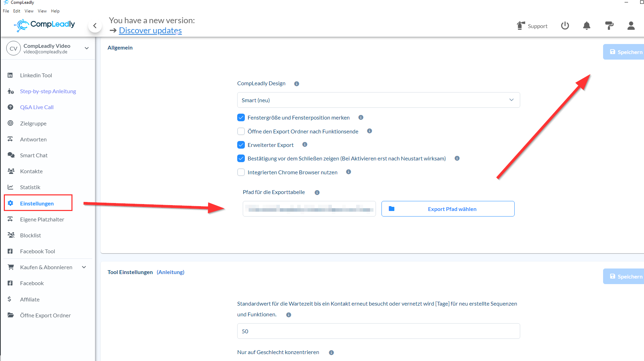Uncheck Fenstergröße und Fensterposition merken

coord(241,118)
